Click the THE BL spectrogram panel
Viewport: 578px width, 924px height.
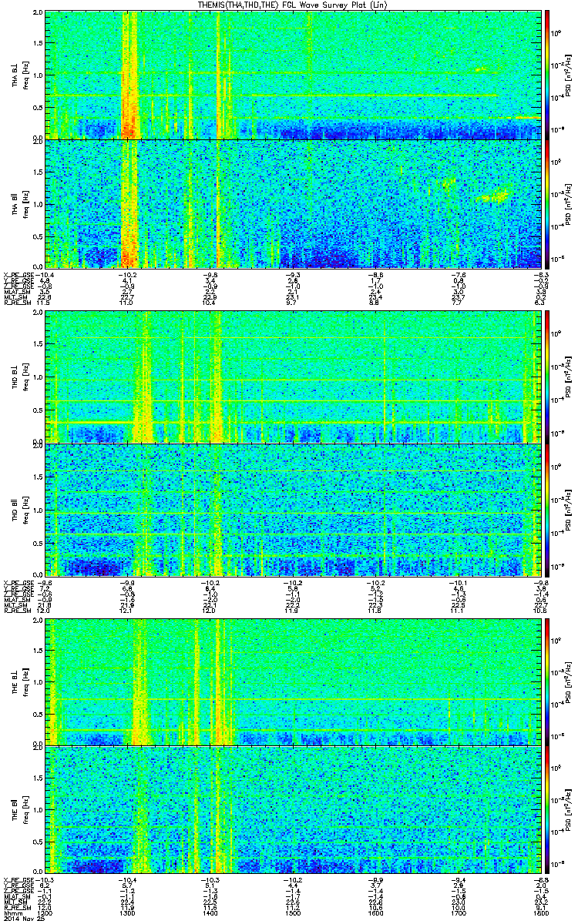point(294,681)
